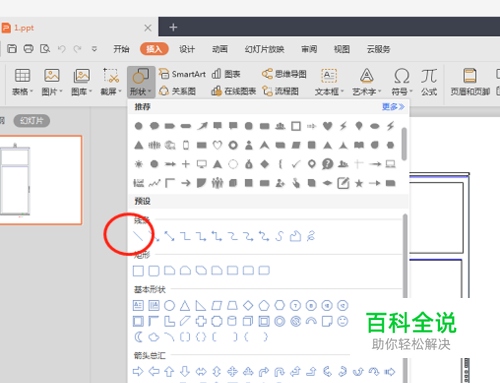The width and height of the screenshot is (500, 383).
Task: Pick the double-arrow line shape
Action: (x=170, y=236)
